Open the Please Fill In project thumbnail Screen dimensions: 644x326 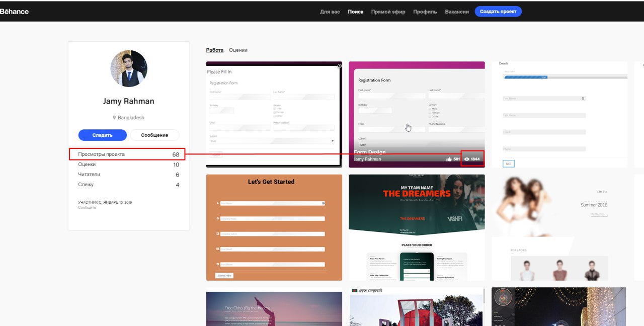click(x=274, y=115)
